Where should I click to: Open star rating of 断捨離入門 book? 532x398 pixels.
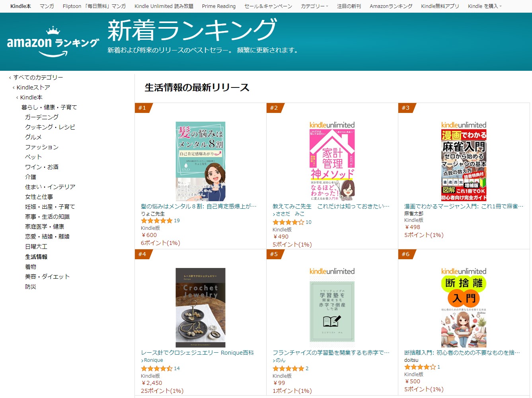(x=420, y=367)
